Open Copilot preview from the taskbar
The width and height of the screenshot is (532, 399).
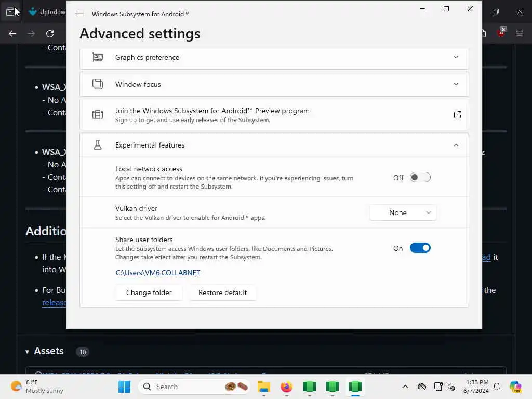pos(515,387)
